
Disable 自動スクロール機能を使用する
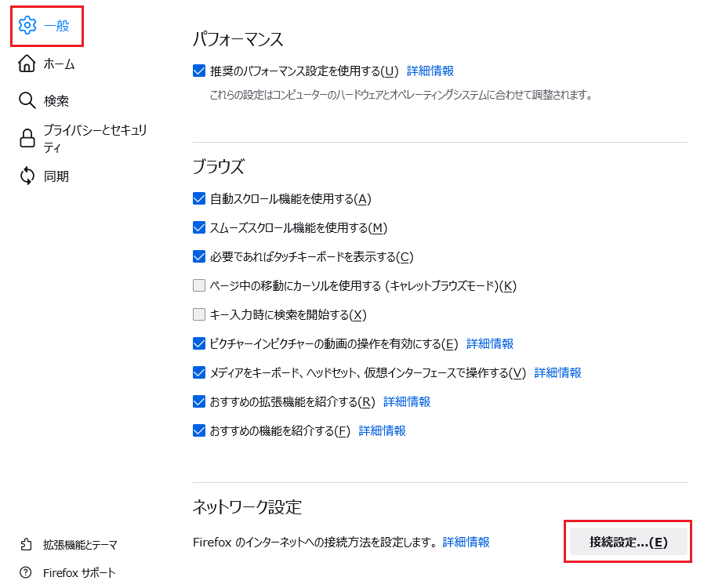199,198
